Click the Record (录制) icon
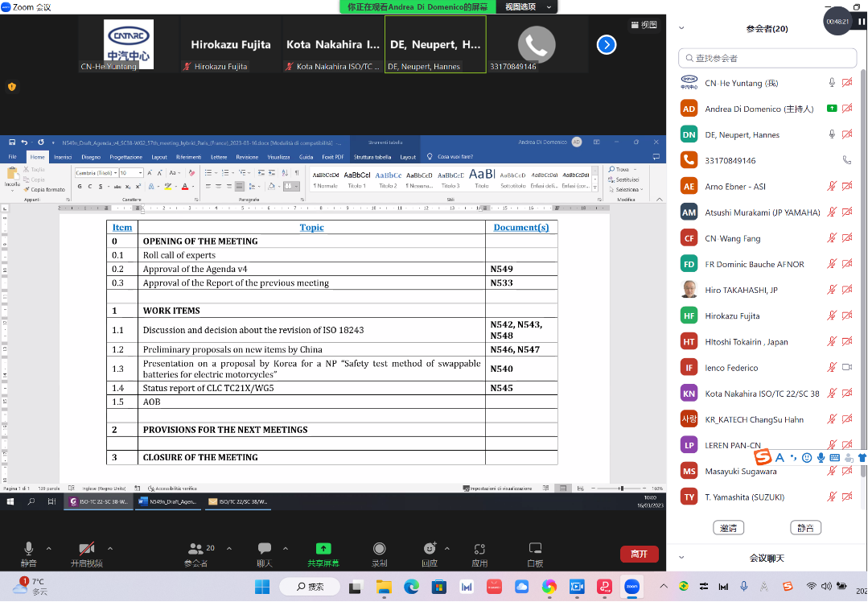 point(379,550)
